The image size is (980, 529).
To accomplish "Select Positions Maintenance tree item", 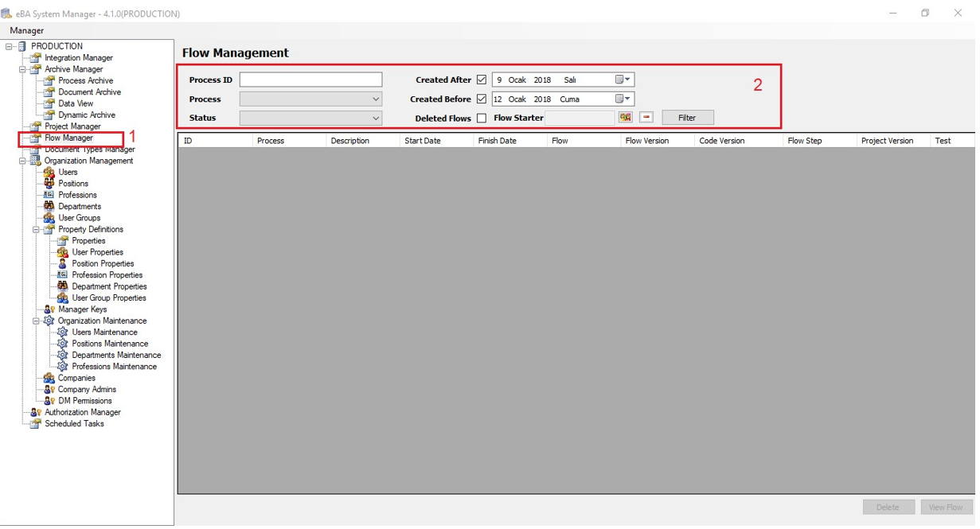I will [110, 344].
